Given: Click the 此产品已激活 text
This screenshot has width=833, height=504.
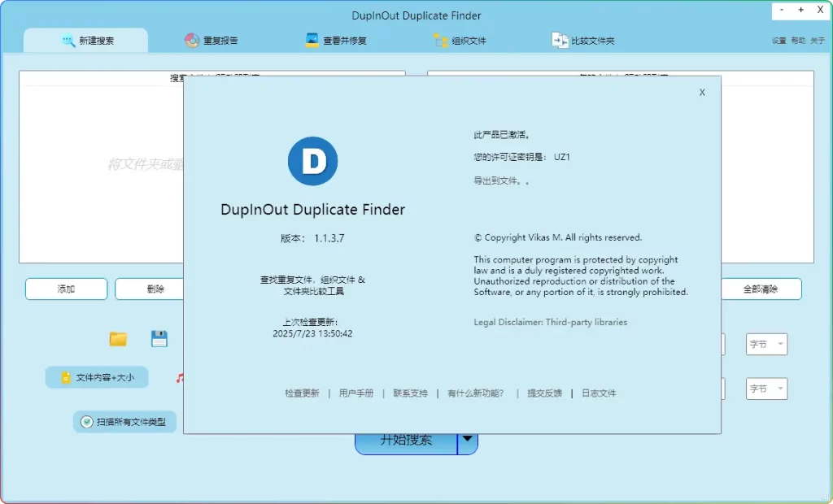Looking at the screenshot, I should coord(501,135).
